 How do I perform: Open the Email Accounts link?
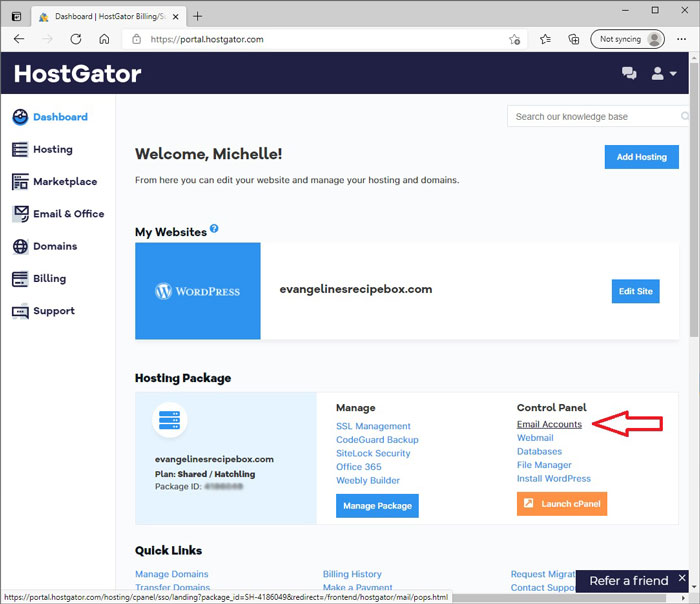pos(549,424)
